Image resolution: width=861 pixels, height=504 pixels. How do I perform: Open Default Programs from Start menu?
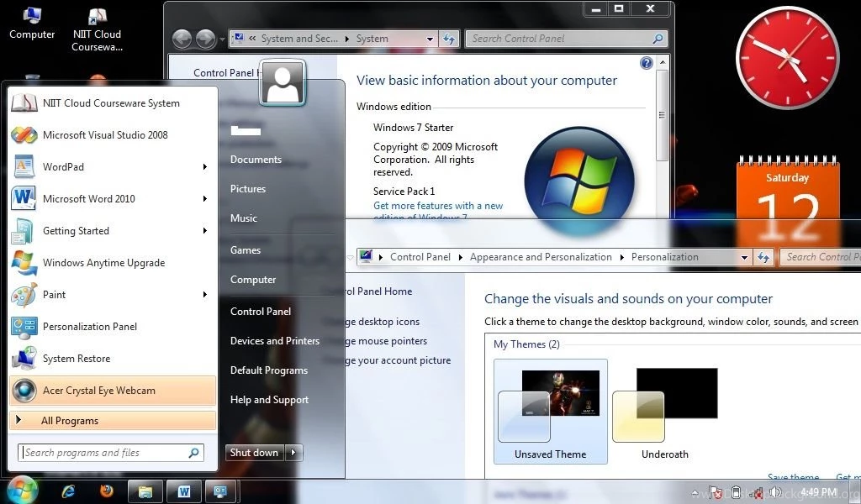(x=269, y=370)
